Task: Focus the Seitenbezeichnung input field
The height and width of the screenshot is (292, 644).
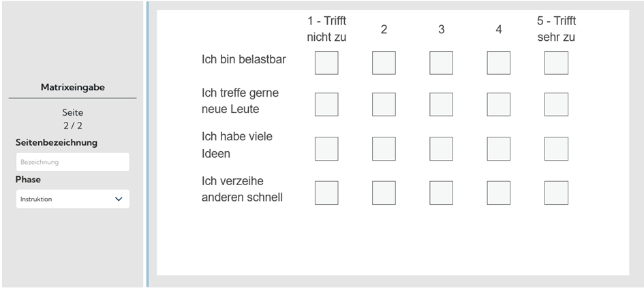Action: (72, 162)
